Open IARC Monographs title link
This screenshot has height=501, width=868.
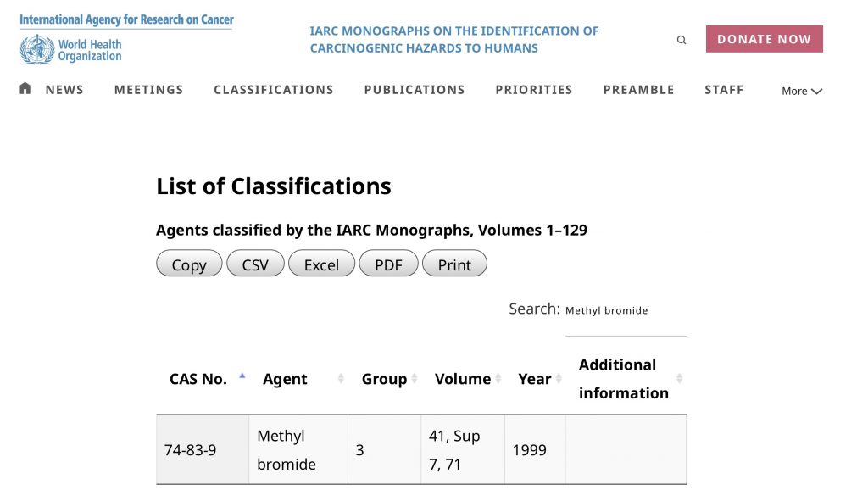coord(454,40)
